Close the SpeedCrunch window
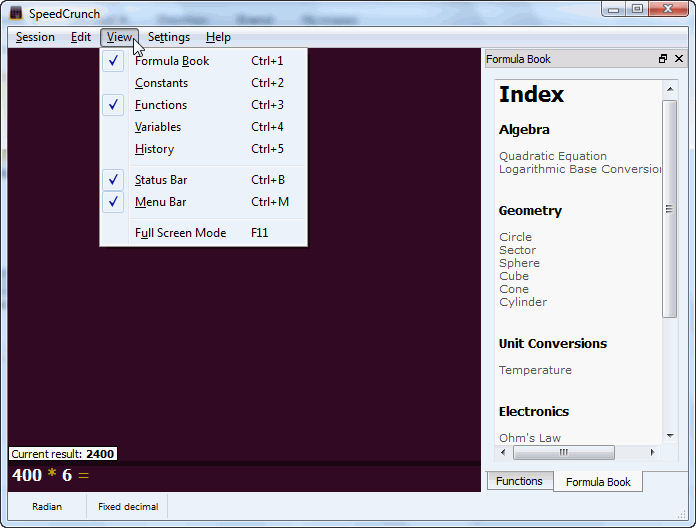The height and width of the screenshot is (528, 696). click(x=668, y=9)
